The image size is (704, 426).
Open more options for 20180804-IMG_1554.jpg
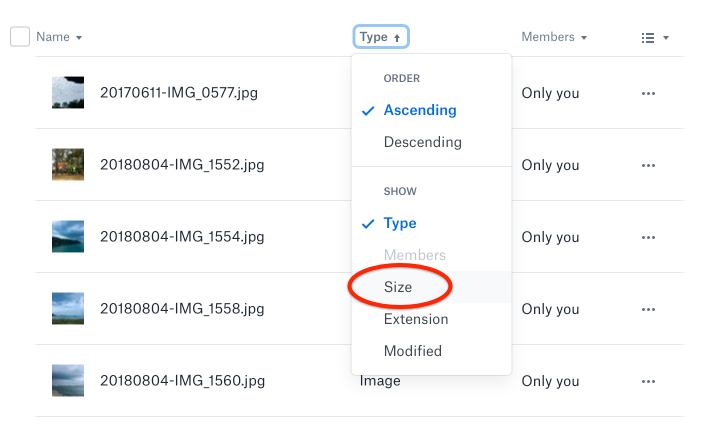648,237
